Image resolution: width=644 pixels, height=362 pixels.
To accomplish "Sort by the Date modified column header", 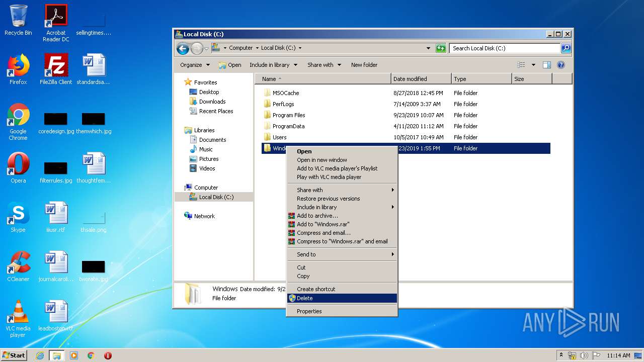I will tap(421, 79).
